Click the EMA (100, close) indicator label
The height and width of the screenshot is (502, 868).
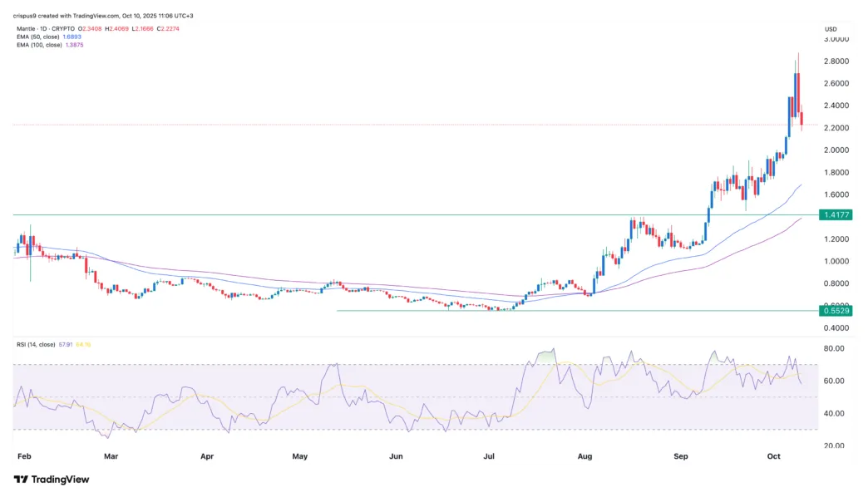(x=40, y=45)
